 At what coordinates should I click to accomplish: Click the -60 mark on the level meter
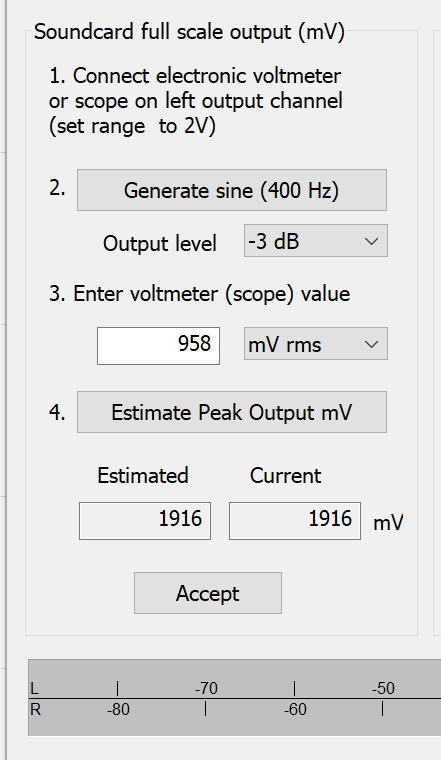click(295, 710)
